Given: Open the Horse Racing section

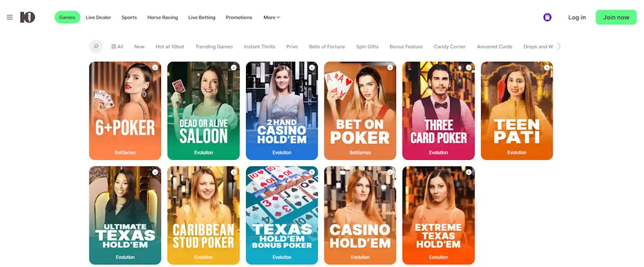Looking at the screenshot, I should [x=163, y=17].
